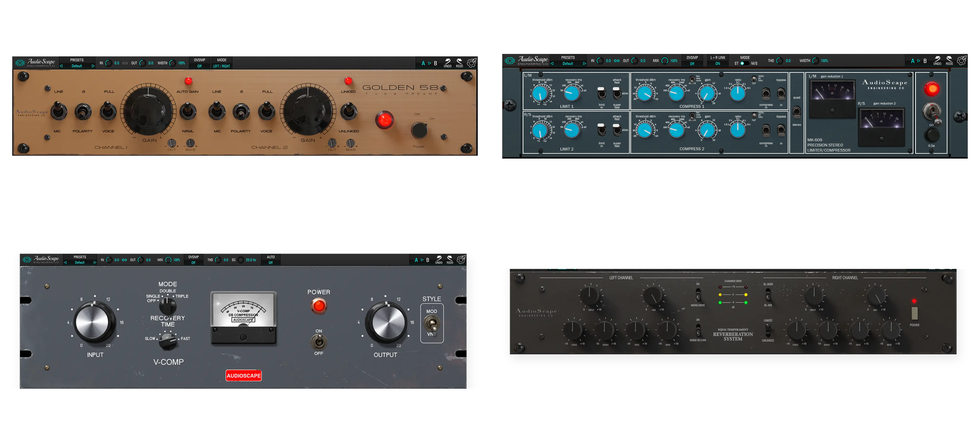Open settings gear in V-Comp toolbar
This screenshot has height=425, width=980.
(x=461, y=259)
